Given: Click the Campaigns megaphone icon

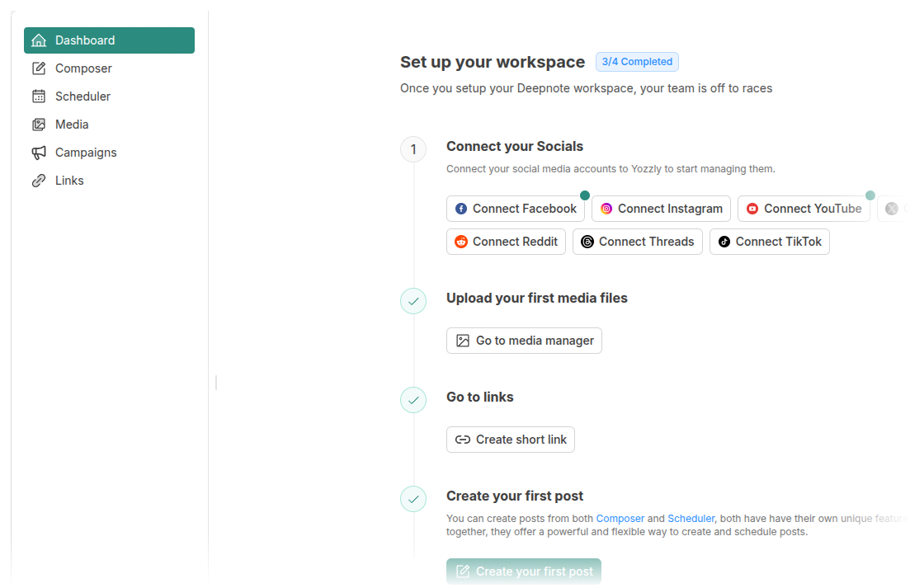Looking at the screenshot, I should pyautogui.click(x=39, y=153).
